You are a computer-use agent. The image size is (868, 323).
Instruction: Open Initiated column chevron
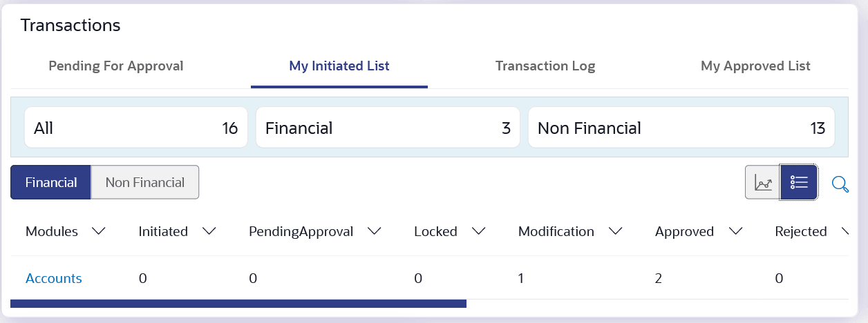click(209, 232)
